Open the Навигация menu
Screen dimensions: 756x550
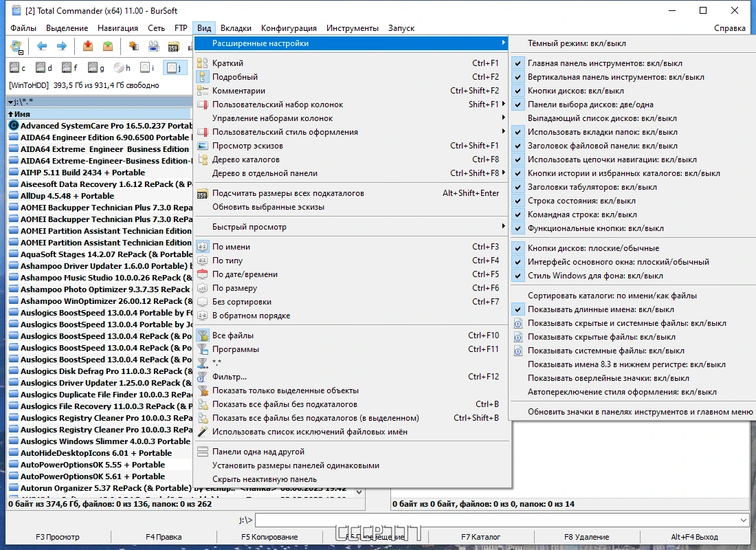coord(118,28)
